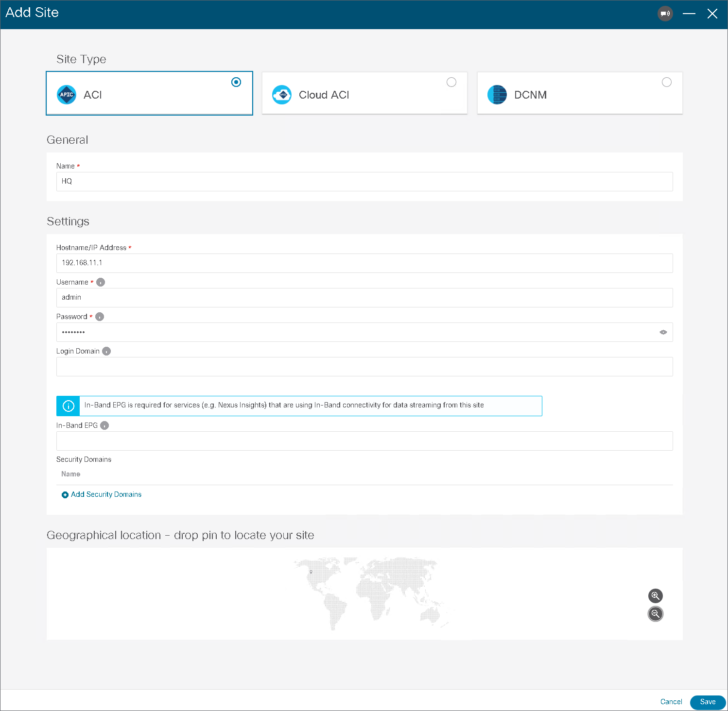Zoom in on the map
Image resolution: width=728 pixels, height=711 pixels.
tap(655, 596)
